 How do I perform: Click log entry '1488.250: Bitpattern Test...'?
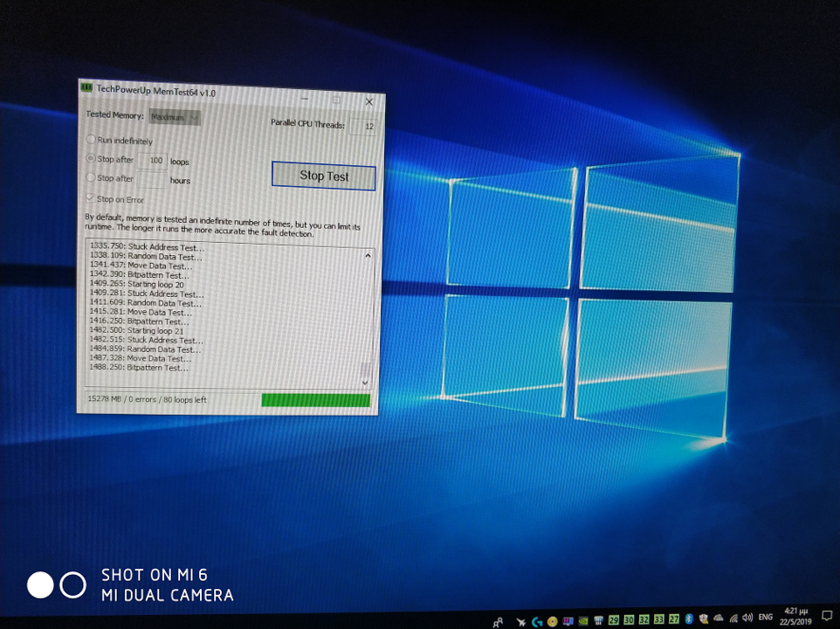[139, 368]
